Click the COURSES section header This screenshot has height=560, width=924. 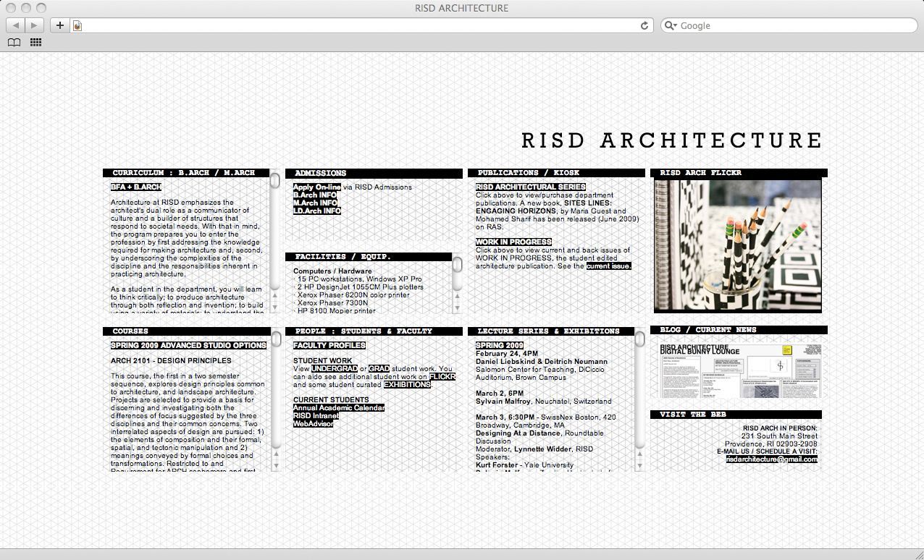tap(186, 331)
